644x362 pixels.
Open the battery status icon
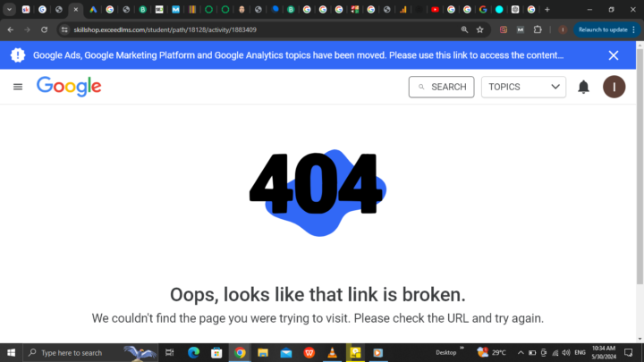pyautogui.click(x=532, y=352)
